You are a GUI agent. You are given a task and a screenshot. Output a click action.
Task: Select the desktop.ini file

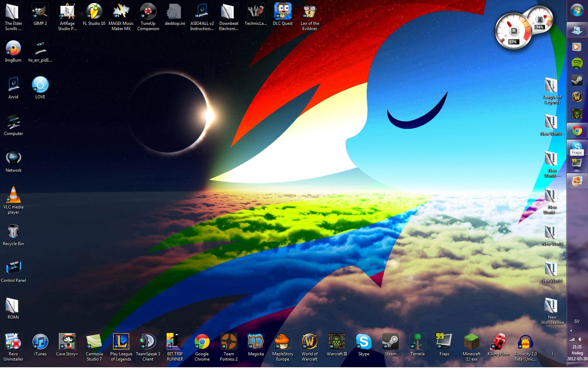pyautogui.click(x=175, y=14)
